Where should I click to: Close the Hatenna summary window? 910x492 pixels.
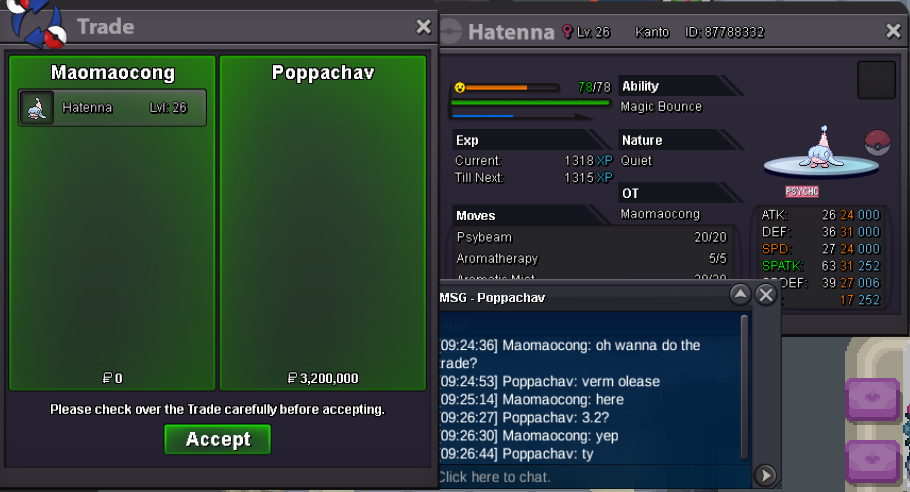[893, 32]
